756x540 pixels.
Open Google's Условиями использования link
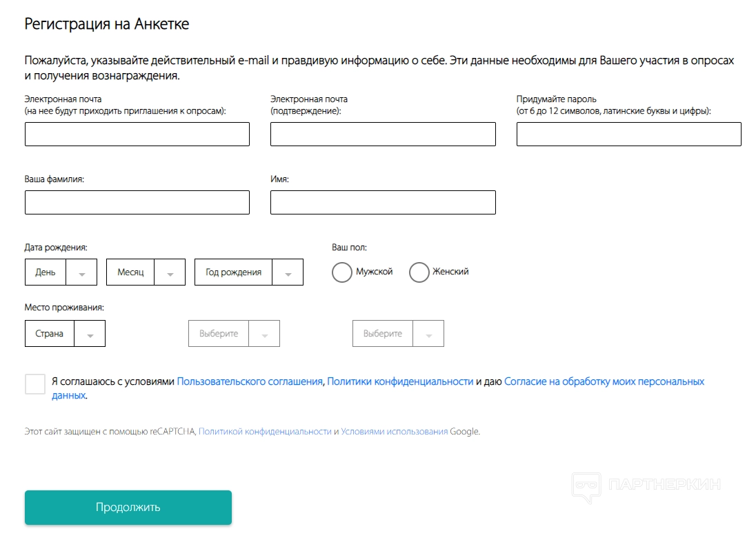coord(394,432)
